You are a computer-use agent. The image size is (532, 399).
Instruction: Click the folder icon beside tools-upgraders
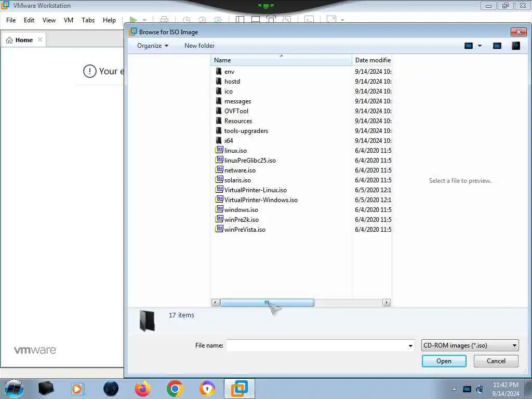click(x=219, y=130)
